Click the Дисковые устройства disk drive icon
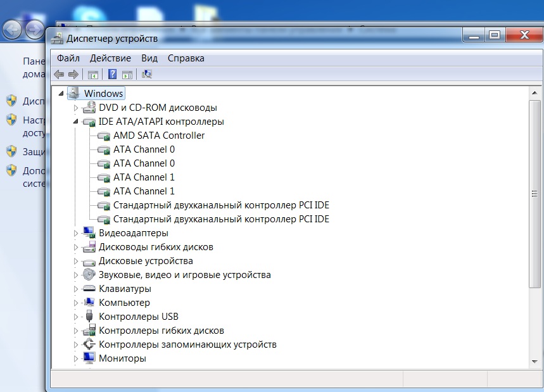 [x=89, y=262]
